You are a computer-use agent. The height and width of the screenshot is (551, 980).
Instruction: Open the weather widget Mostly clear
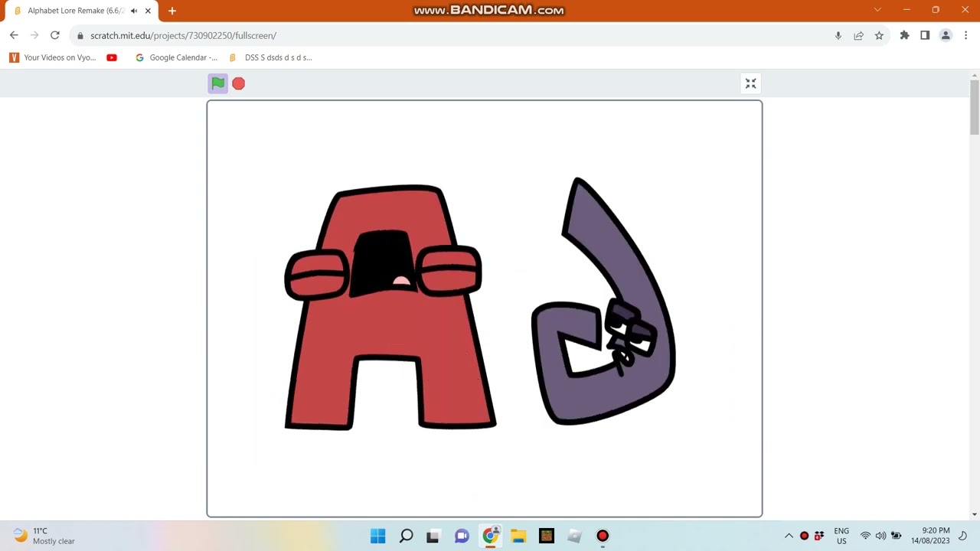pos(44,536)
